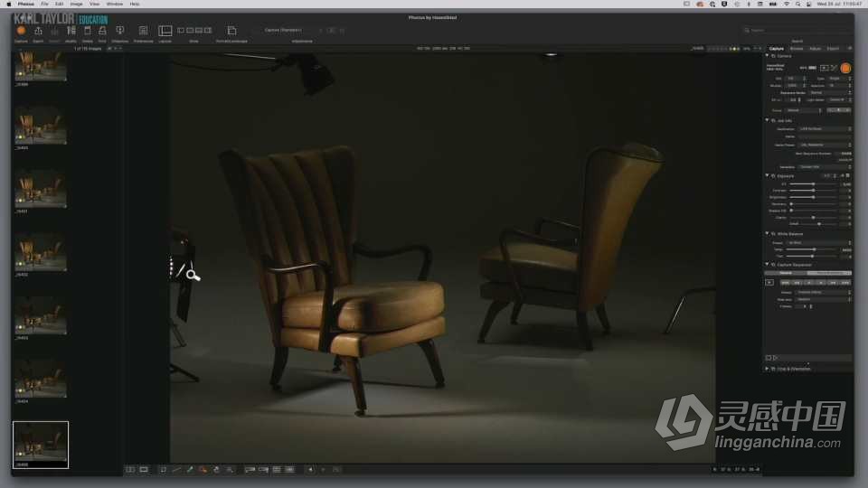Open Preferences from the toolbar
868x488 pixels.
point(144,31)
